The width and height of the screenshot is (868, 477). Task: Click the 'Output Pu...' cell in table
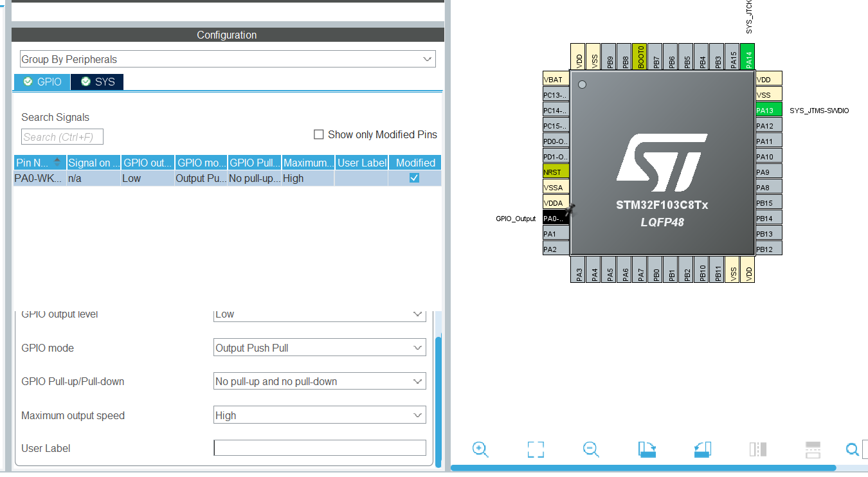point(201,178)
